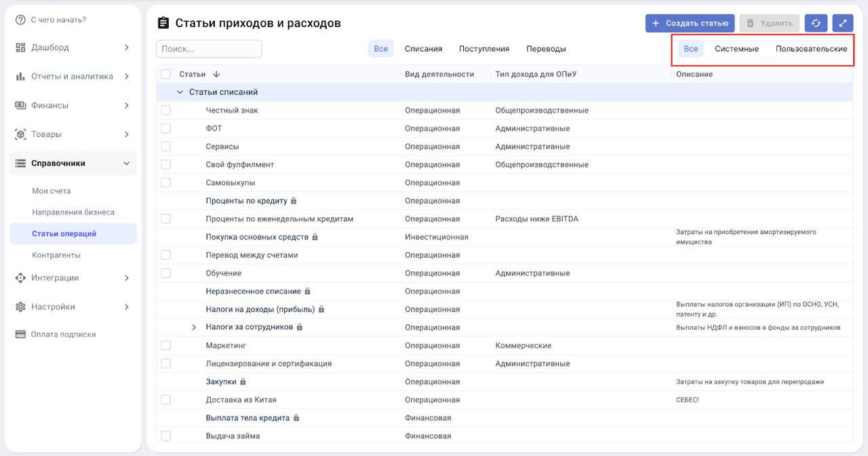
Task: Toggle the select-all checkbox in table header
Action: pyautogui.click(x=166, y=74)
